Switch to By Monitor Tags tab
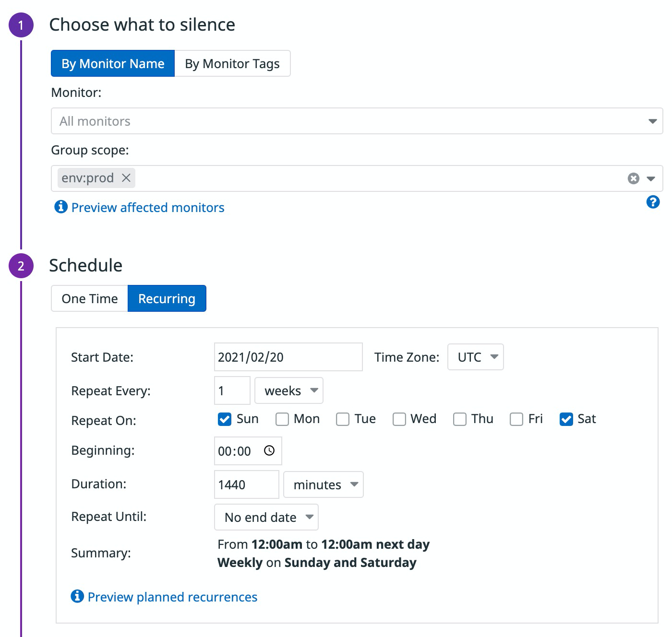The width and height of the screenshot is (672, 637). coord(232,63)
